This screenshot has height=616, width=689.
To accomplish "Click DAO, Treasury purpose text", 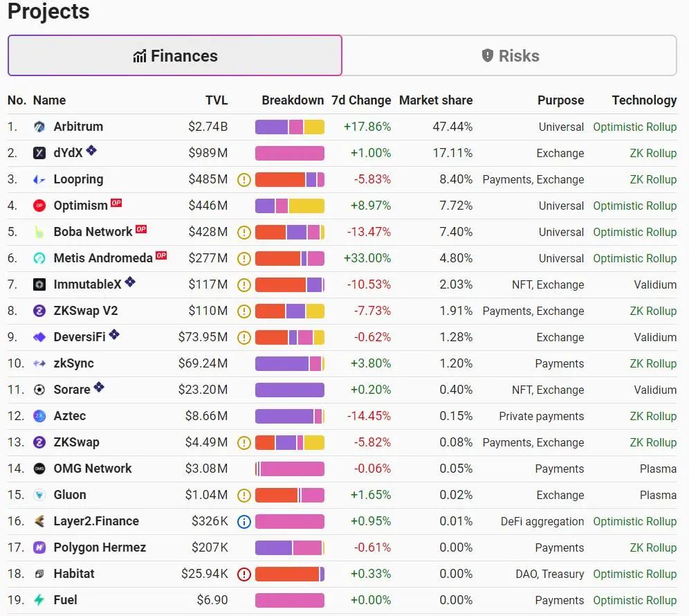I will (550, 574).
